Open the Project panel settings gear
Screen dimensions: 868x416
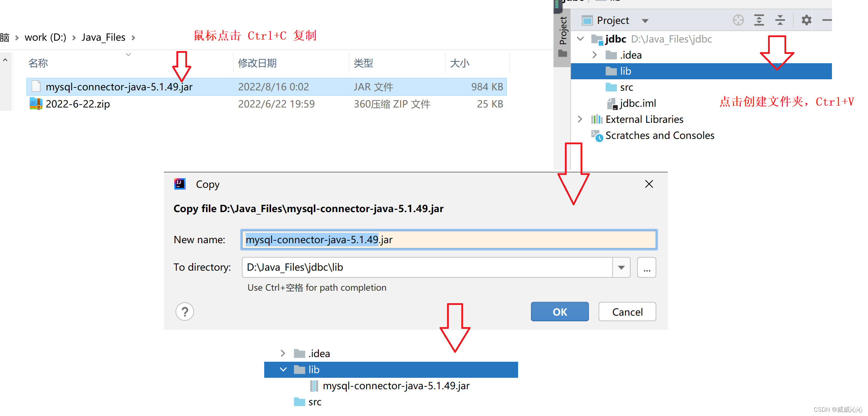tap(807, 20)
